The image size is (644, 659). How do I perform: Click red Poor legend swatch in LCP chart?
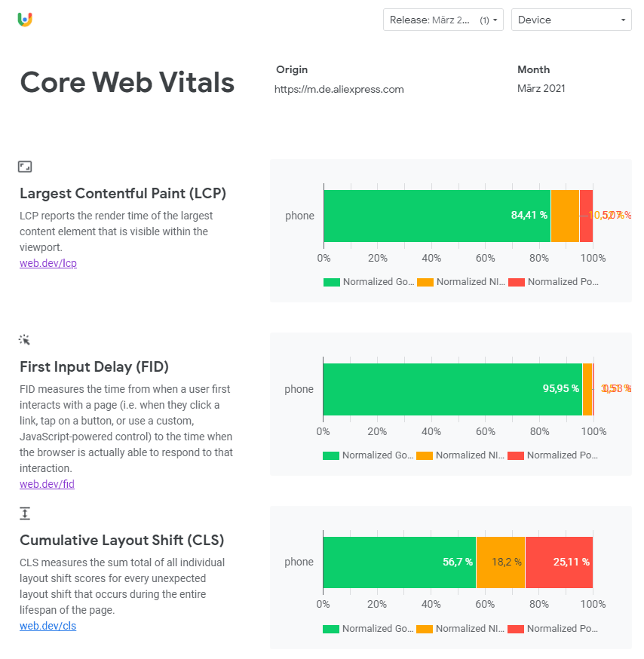click(x=517, y=282)
